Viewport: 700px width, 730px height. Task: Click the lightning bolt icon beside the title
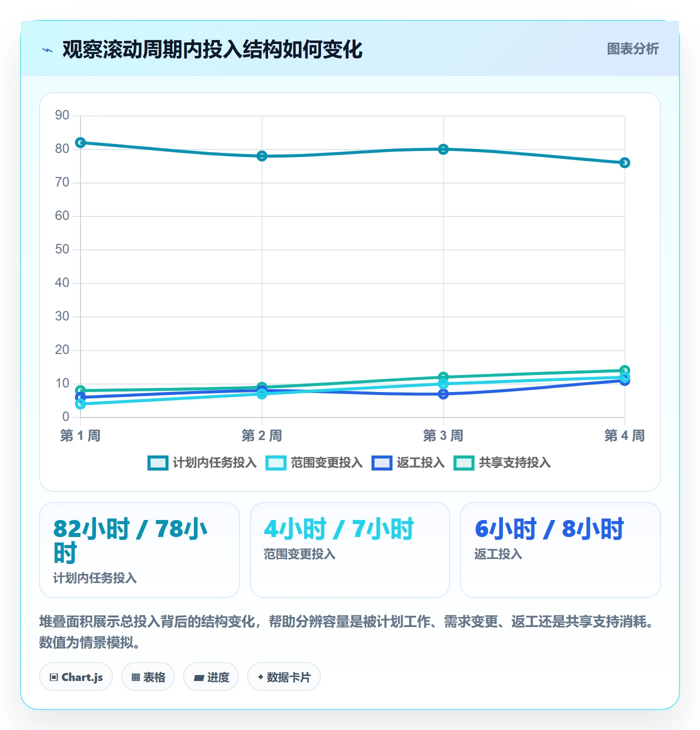47,50
